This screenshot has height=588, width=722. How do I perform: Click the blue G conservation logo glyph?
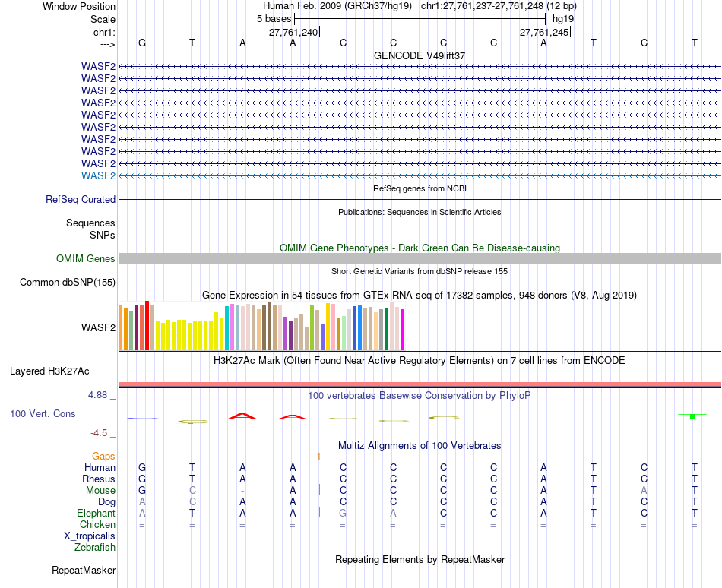click(x=143, y=419)
